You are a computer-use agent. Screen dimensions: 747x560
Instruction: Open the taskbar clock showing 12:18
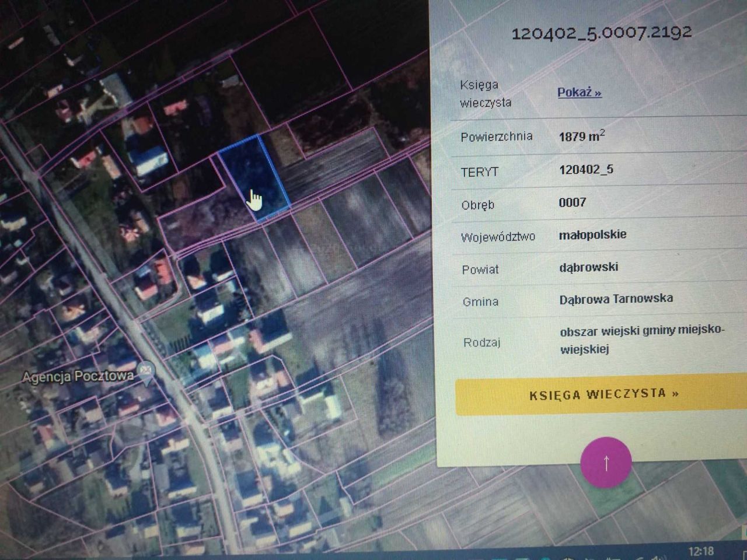(x=700, y=551)
